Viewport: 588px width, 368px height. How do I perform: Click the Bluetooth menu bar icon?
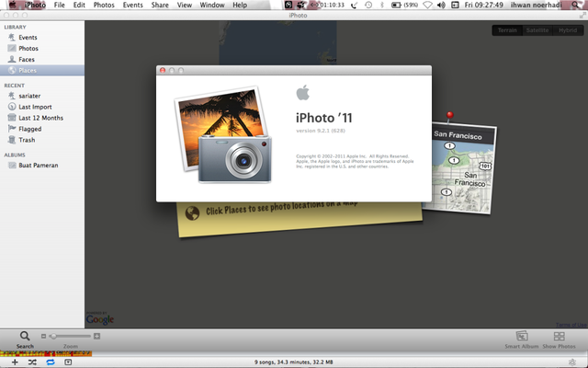pyautogui.click(x=382, y=5)
